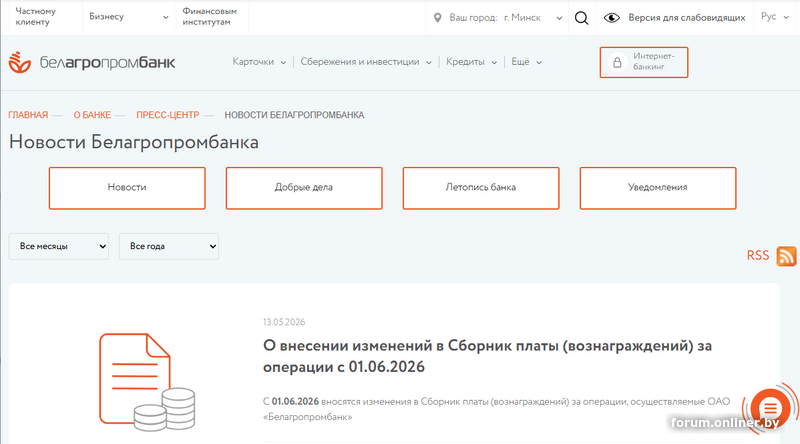Viewport: 800px width, 444px height.
Task: Open the orange chat bubble widget
Action: pos(770,408)
